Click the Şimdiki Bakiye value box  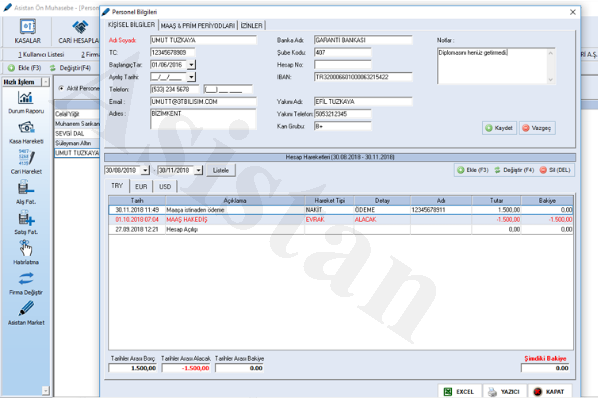[x=545, y=368]
